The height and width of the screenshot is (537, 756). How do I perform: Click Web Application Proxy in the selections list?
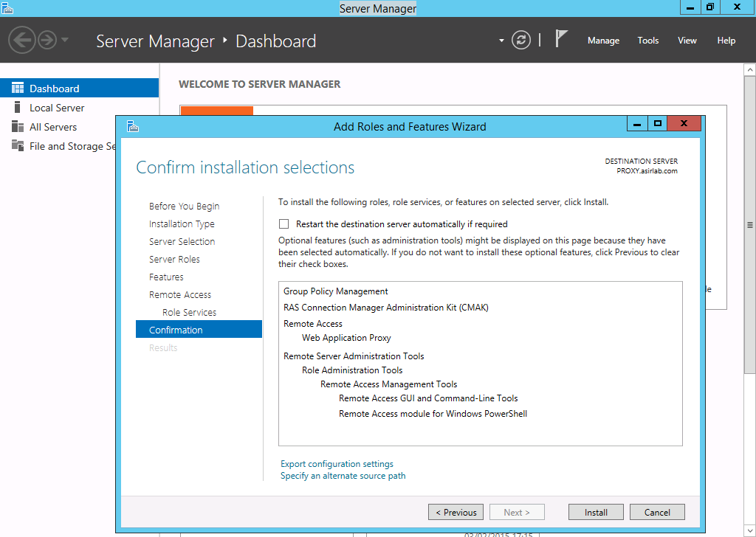pyautogui.click(x=346, y=338)
